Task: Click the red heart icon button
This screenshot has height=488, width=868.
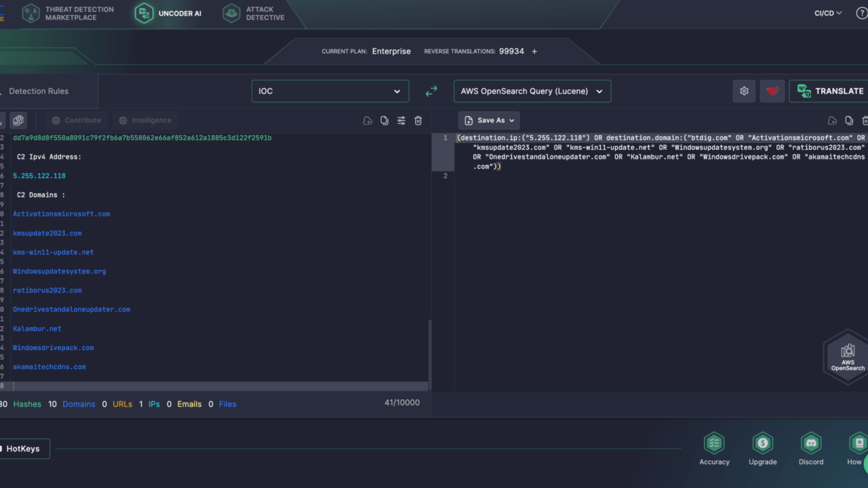Action: coord(772,91)
